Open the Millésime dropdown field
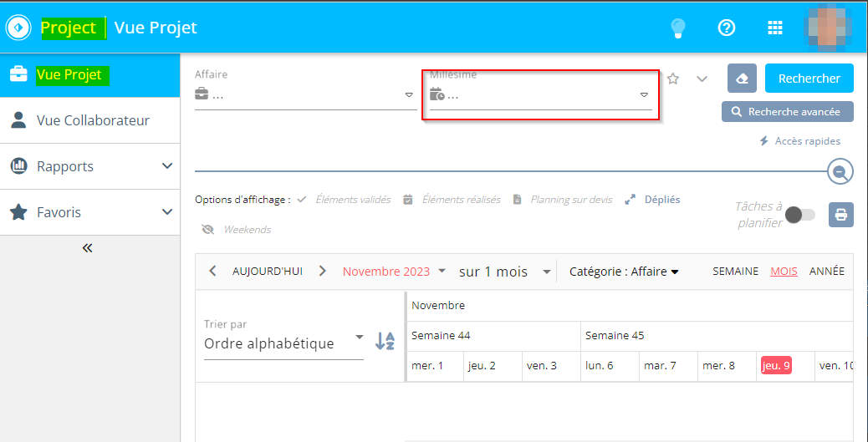 coord(540,95)
